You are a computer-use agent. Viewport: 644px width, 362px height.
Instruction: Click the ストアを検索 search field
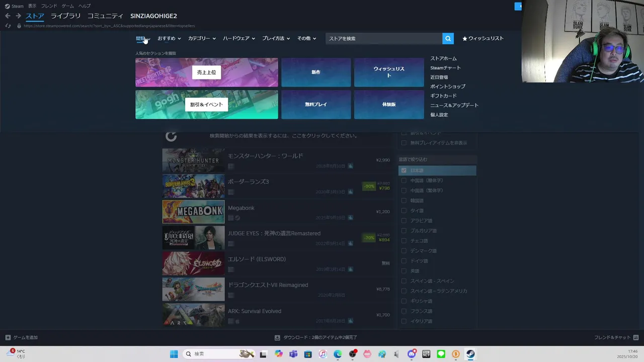[x=384, y=38]
